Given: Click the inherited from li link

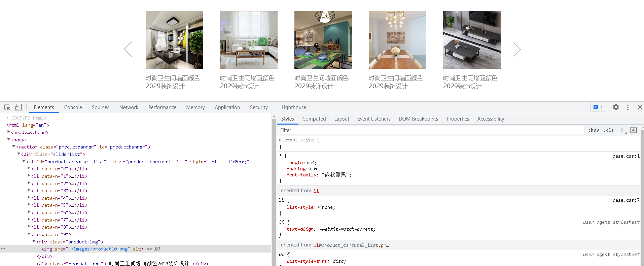Looking at the screenshot, I should [316, 191].
